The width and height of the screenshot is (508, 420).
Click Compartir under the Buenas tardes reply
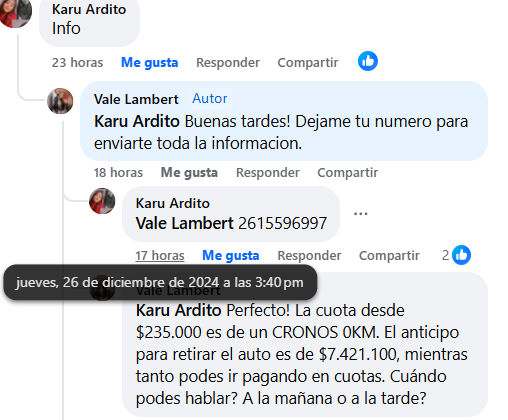point(348,172)
